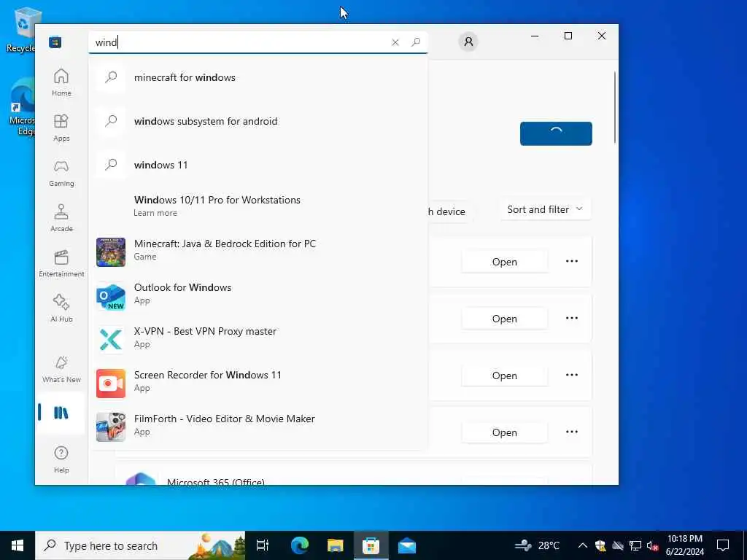This screenshot has width=747, height=560.
Task: Open the notification center icon
Action: tap(723, 545)
